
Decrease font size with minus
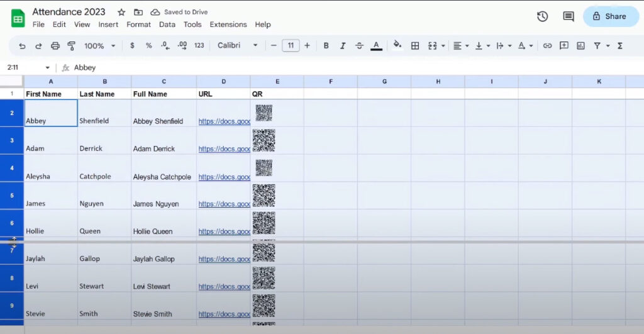[274, 45]
